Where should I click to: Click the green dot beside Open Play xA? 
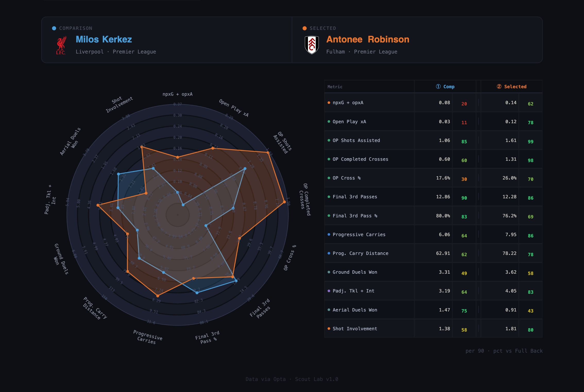pyautogui.click(x=329, y=122)
